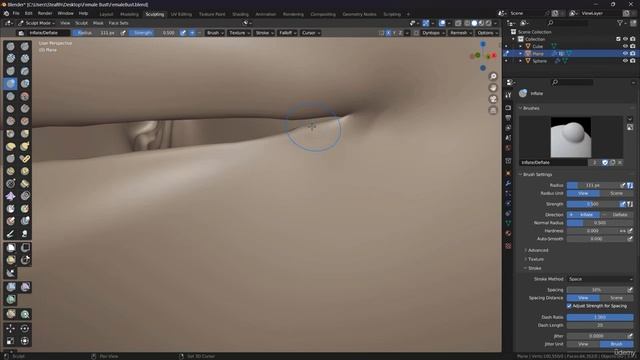The image size is (640, 360).
Task: Open the Stroke popover in header
Action: point(264,33)
